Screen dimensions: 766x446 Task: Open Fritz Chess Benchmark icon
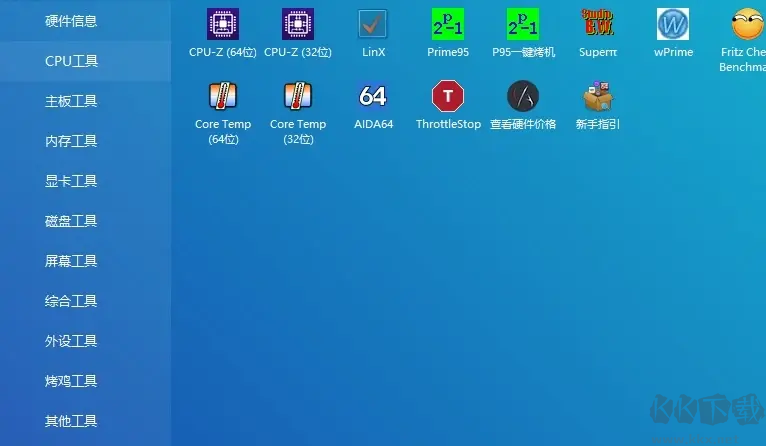coord(748,24)
